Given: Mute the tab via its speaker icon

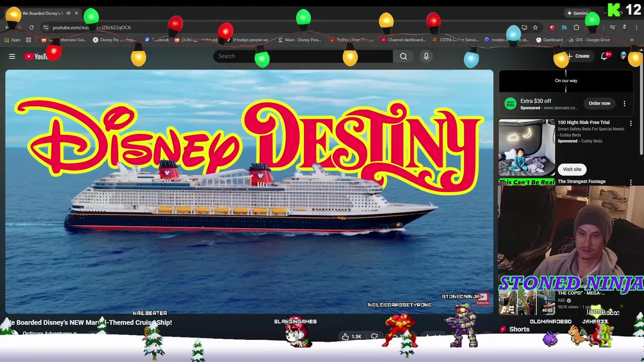Looking at the screenshot, I should [68, 13].
